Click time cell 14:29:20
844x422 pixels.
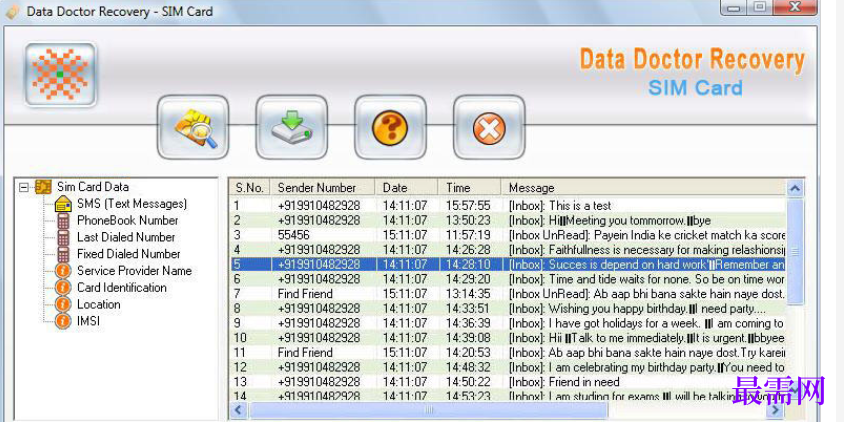468,279
